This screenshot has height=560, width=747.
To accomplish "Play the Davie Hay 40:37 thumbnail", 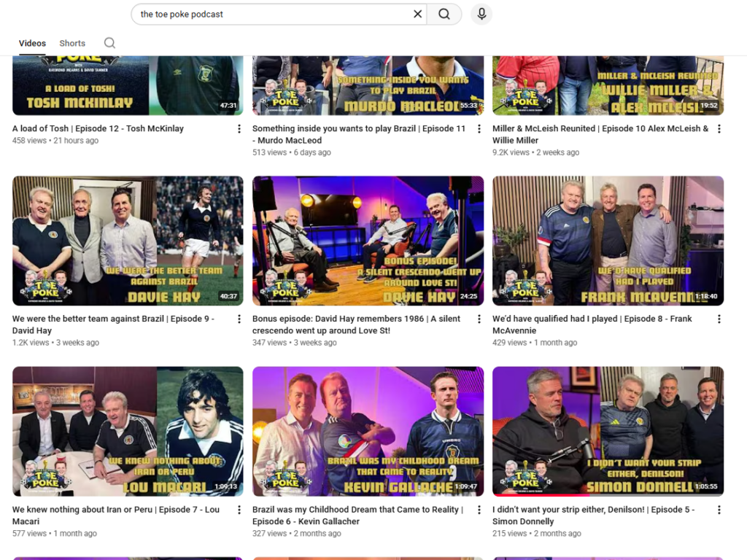I will [128, 241].
